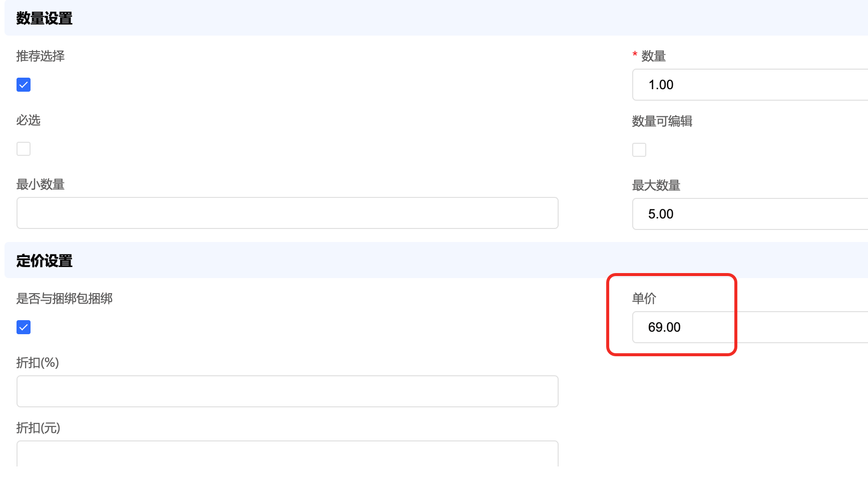Select the 单价 field showing 69.00
Screen dimensions: 868x484
(x=750, y=327)
